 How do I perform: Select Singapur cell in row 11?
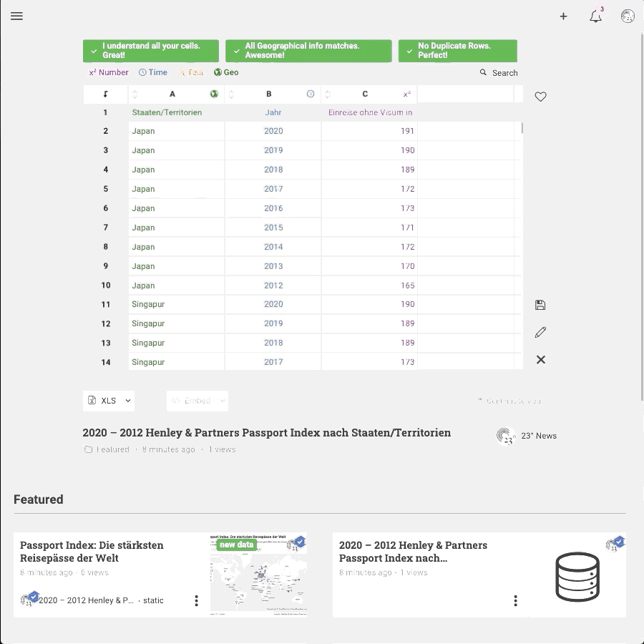(176, 304)
